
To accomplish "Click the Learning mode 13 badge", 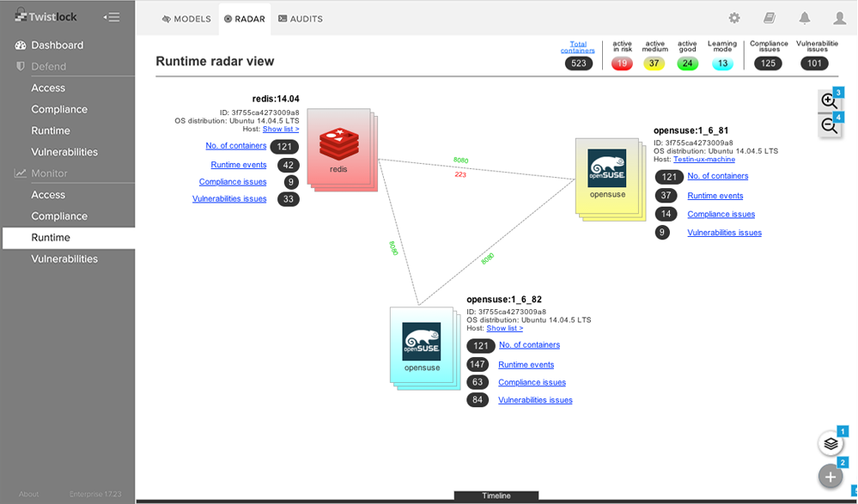I will click(x=722, y=64).
